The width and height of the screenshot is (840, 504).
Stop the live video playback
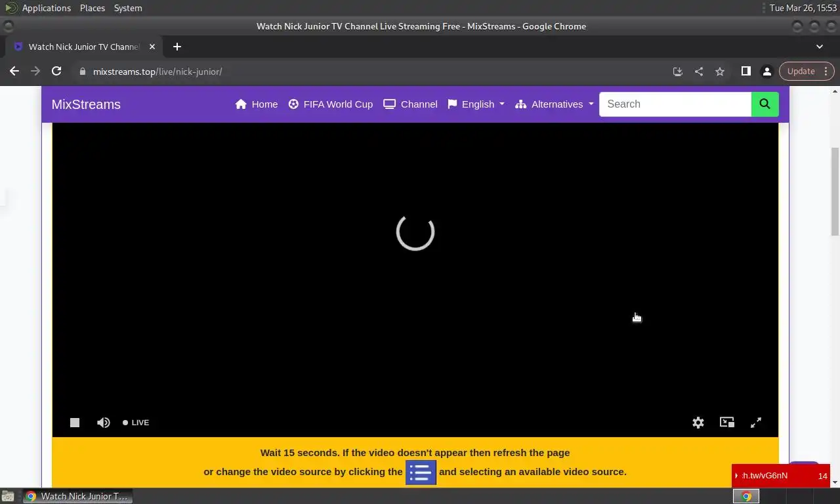[x=75, y=423]
